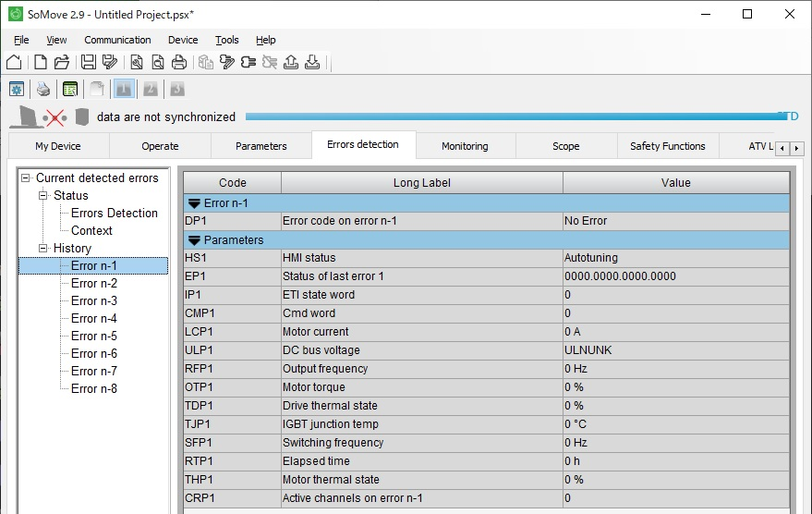
Task: Click the blue gear window settings icon
Action: tap(17, 89)
